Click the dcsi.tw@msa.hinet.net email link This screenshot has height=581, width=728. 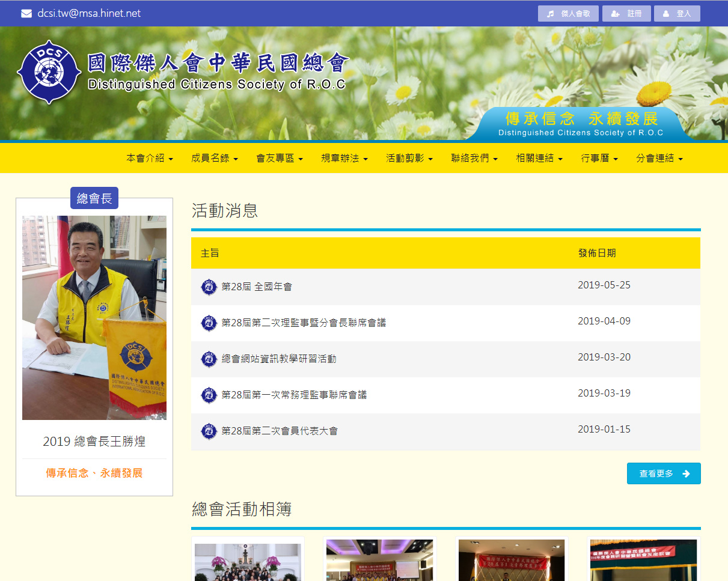(x=89, y=13)
